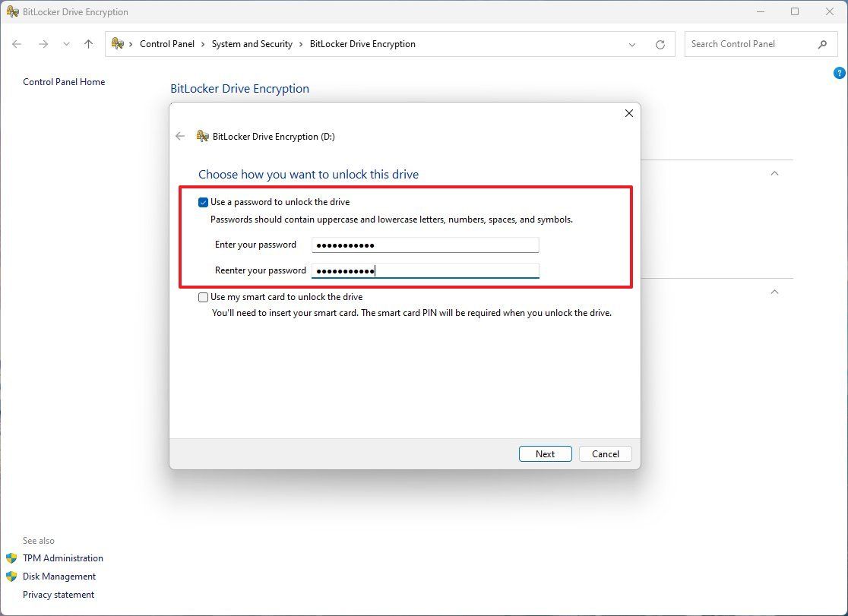Screen dimensions: 848x616
Task: Enable 'Use my smart card to unlock the drive'
Action: 203,297
